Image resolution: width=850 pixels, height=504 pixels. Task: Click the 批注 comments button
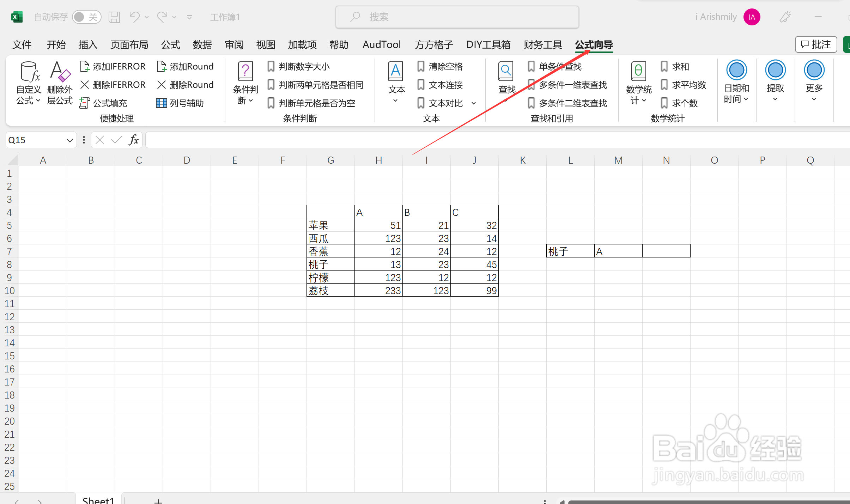816,44
